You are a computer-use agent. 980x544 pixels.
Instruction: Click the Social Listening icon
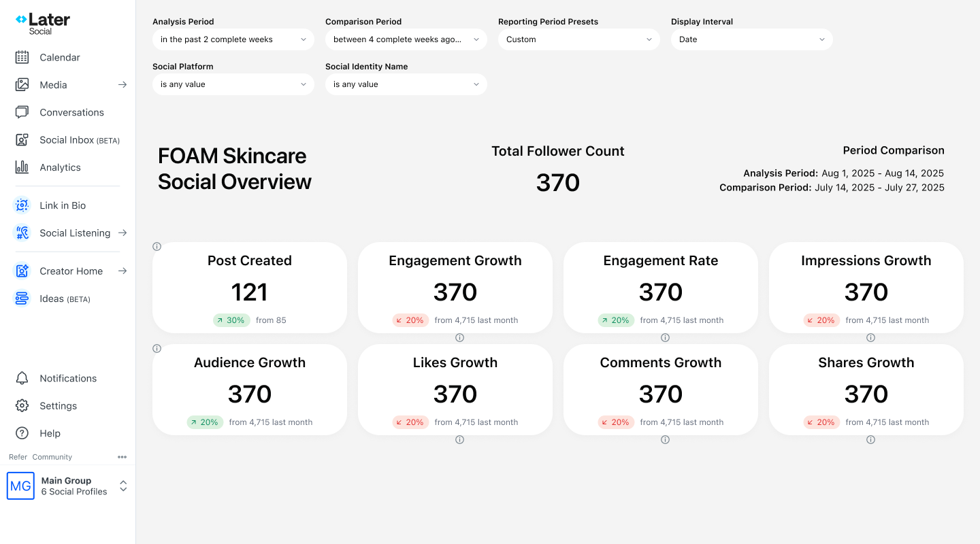point(22,233)
